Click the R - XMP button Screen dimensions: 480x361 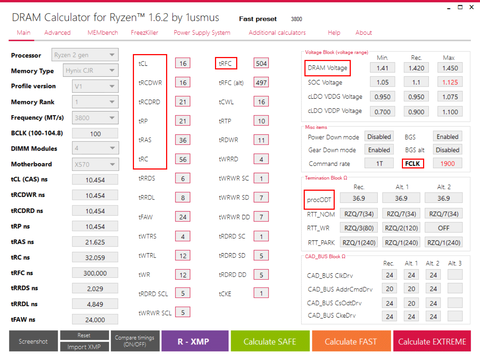pyautogui.click(x=195, y=341)
